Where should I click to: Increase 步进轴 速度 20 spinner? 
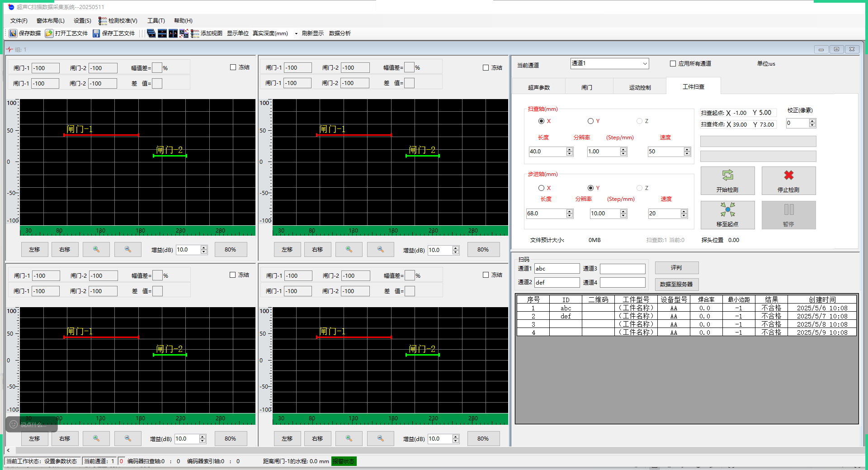(x=684, y=211)
